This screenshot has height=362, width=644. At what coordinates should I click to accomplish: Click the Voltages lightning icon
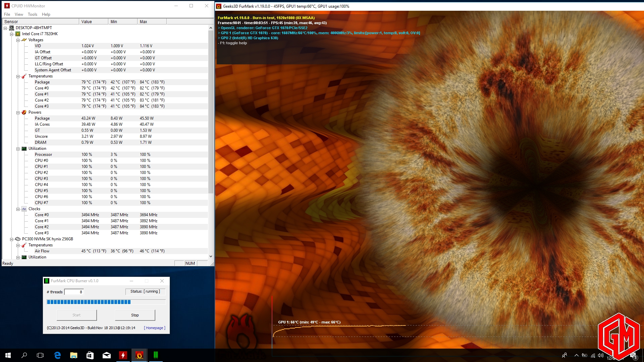coord(24,40)
